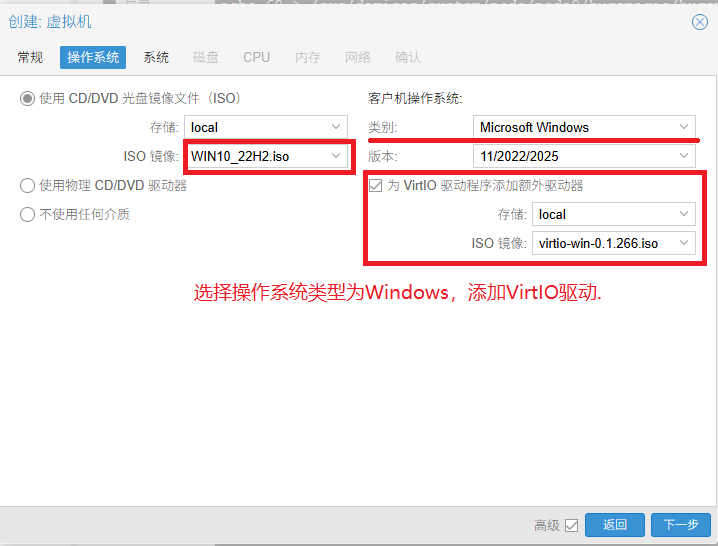The width and height of the screenshot is (718, 546).
Task: Close the Create Virtual Machine dialog
Action: pos(699,22)
